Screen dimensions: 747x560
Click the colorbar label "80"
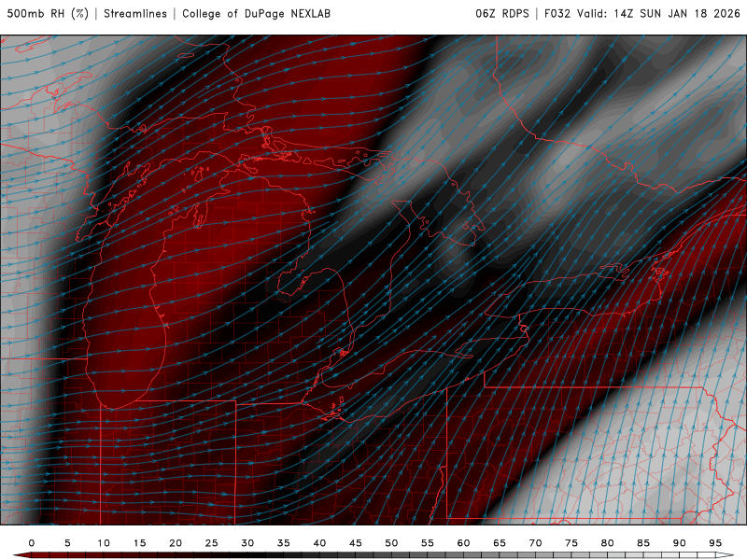[608, 543]
